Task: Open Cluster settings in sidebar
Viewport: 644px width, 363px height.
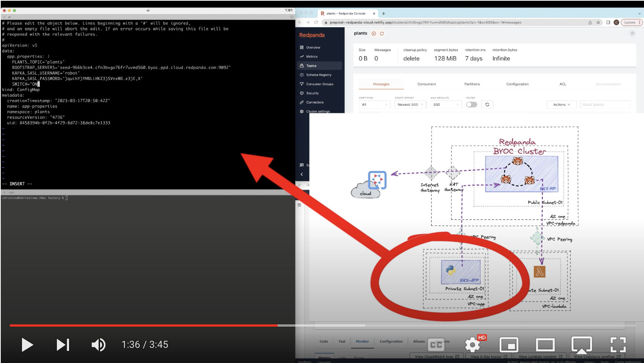Action: [x=318, y=111]
